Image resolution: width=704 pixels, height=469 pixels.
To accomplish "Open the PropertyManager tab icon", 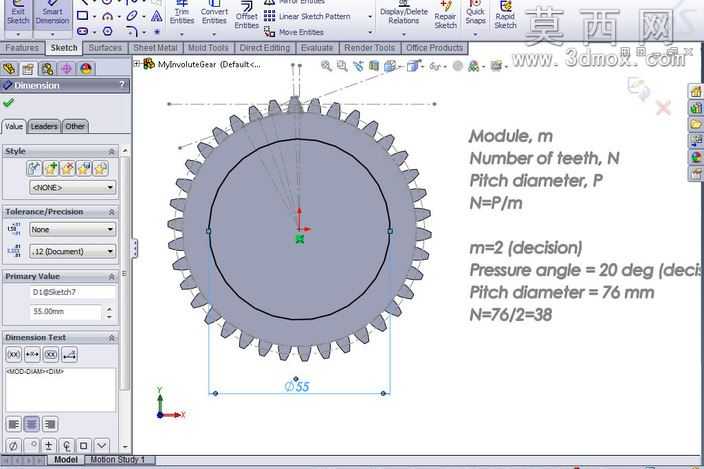I will click(x=28, y=69).
